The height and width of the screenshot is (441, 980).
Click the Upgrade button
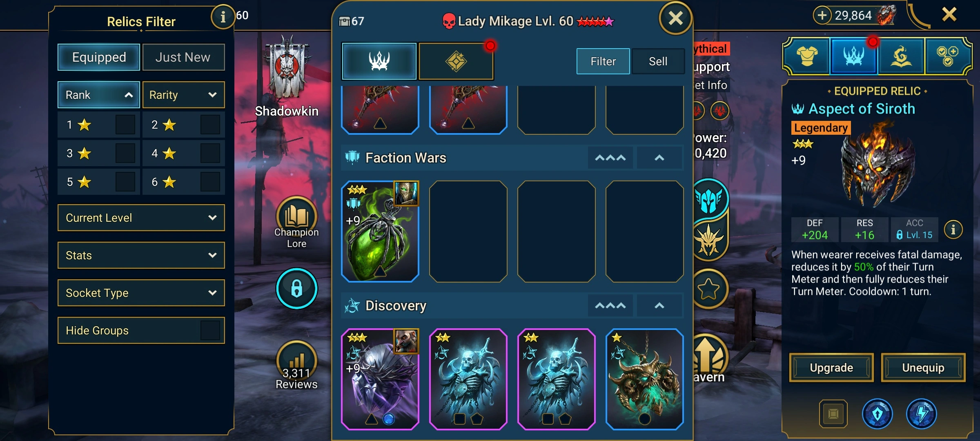831,367
